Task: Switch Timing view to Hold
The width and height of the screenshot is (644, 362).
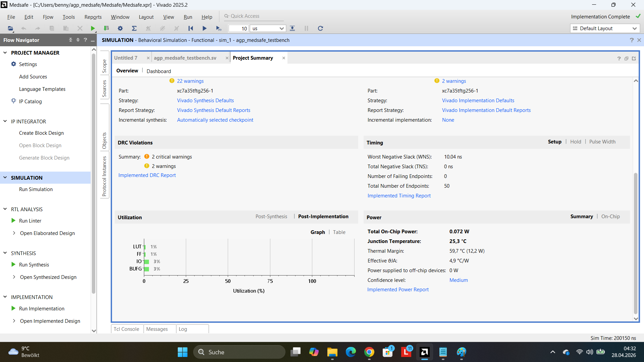Action: tap(576, 142)
